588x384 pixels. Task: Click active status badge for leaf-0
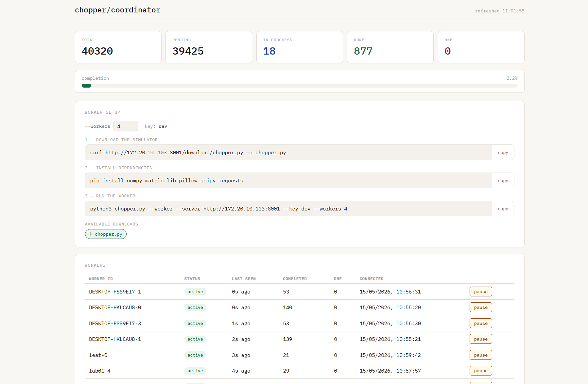[x=195, y=355]
